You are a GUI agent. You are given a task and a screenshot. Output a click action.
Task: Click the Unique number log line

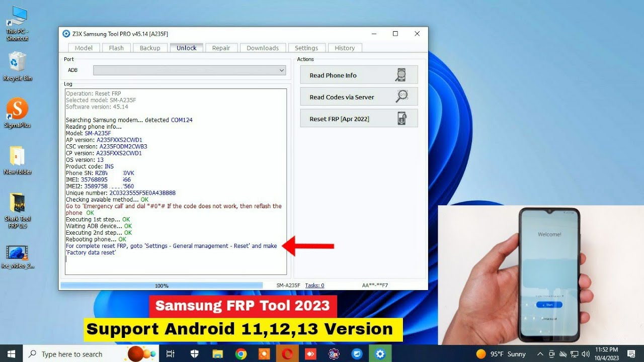point(120,193)
